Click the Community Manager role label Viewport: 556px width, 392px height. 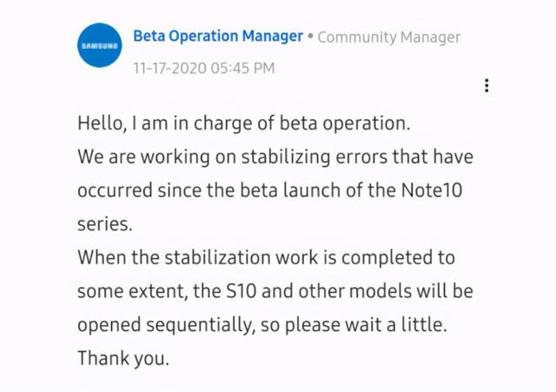(389, 37)
